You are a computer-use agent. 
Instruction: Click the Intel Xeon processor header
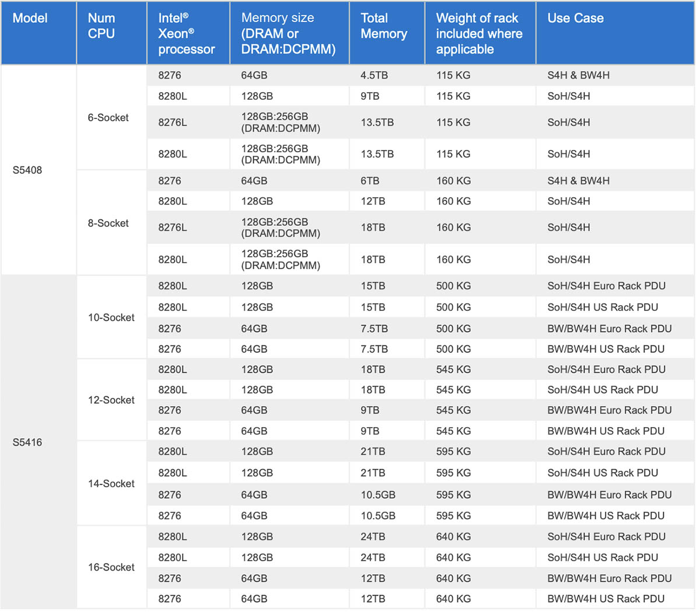188,33
